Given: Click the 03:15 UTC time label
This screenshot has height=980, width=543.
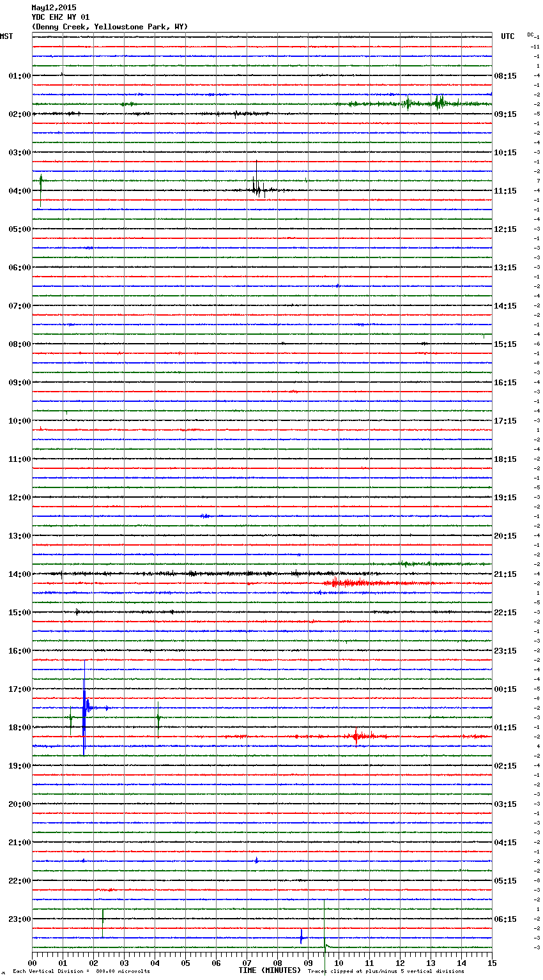Looking at the screenshot, I should (505, 804).
